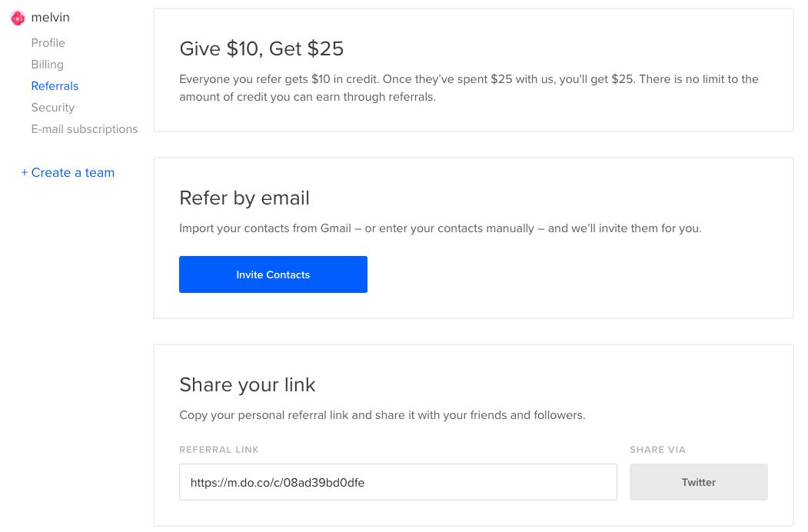Go to the Billing section
Image resolution: width=808 pixels, height=532 pixels.
pos(48,65)
